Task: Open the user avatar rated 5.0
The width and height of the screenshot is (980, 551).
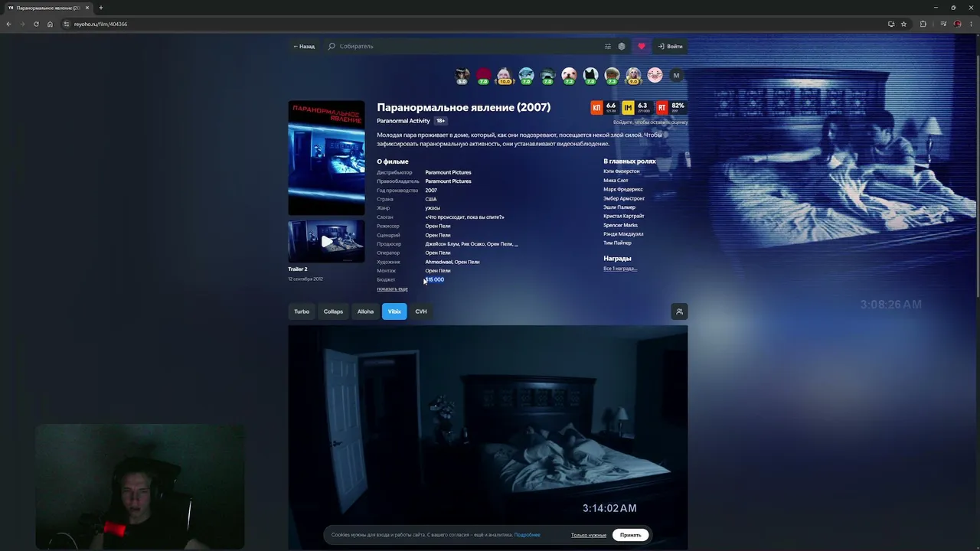Action: [x=462, y=75]
